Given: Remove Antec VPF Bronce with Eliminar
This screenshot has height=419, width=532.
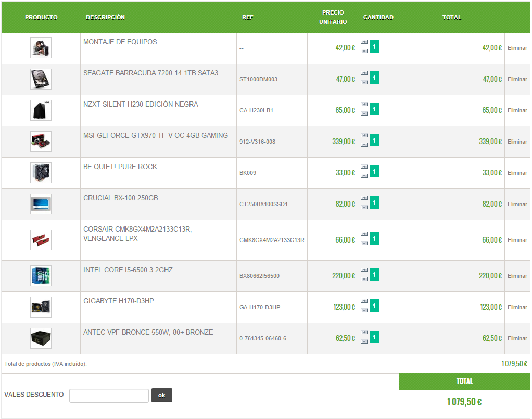Looking at the screenshot, I should 517,339.
